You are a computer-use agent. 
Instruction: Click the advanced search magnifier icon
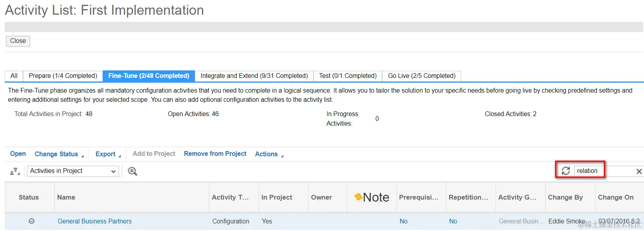pyautogui.click(x=133, y=171)
